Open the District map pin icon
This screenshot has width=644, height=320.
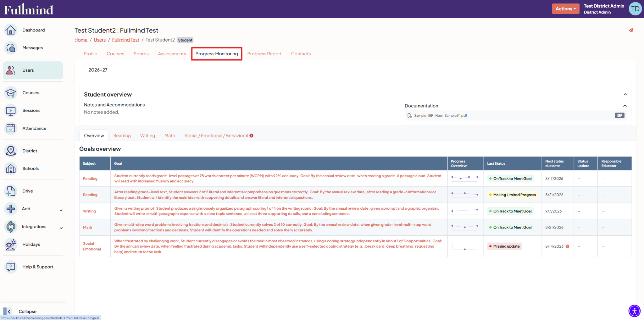click(11, 151)
